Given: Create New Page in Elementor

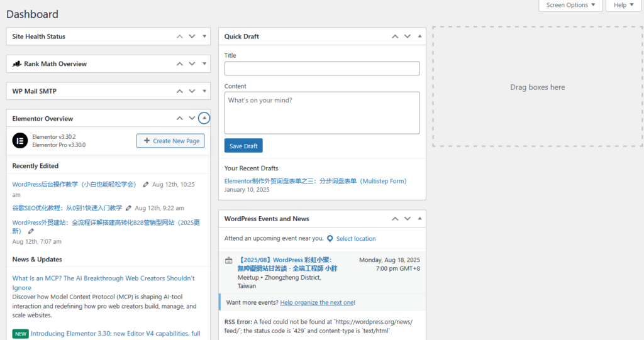Looking at the screenshot, I should [x=170, y=141].
